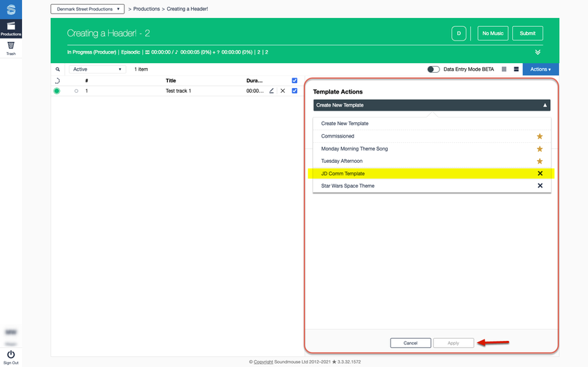Select Monday Morning Theme Song option
The width and height of the screenshot is (588, 367).
tap(432, 149)
